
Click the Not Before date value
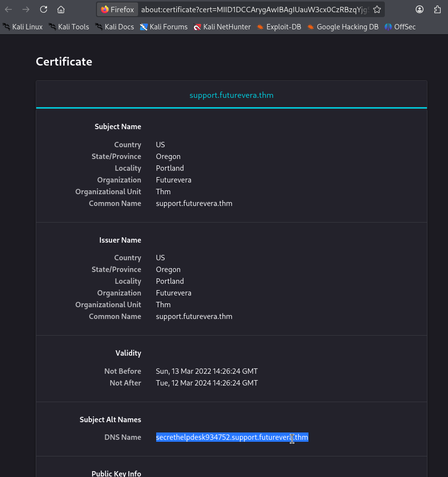pos(207,371)
